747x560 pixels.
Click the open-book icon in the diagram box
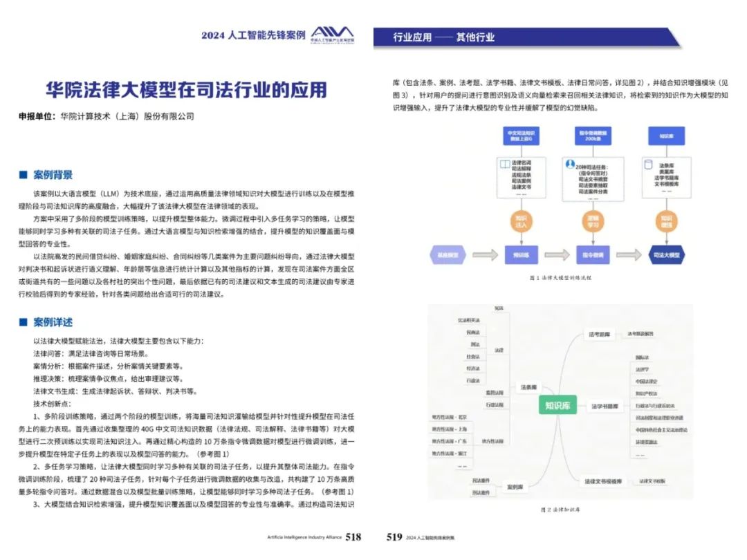pyautogui.click(x=505, y=165)
